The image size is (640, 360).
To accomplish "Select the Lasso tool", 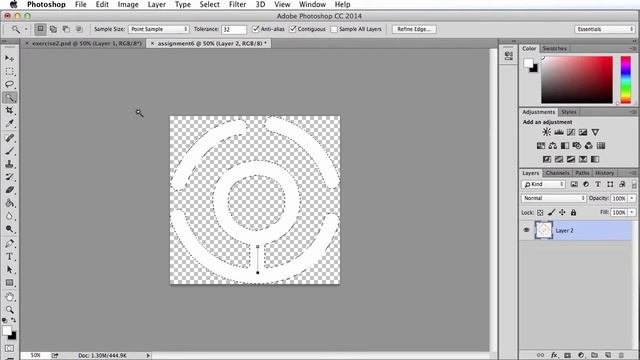I will (9, 84).
